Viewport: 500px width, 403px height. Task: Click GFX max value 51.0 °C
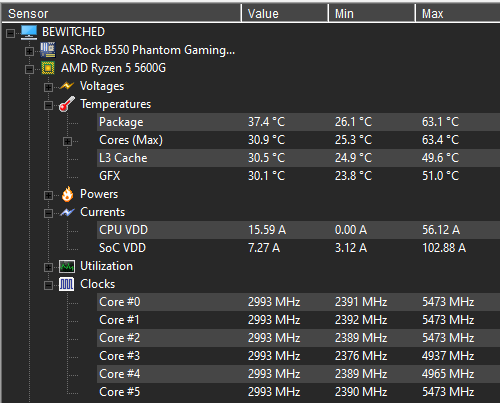pyautogui.click(x=440, y=176)
